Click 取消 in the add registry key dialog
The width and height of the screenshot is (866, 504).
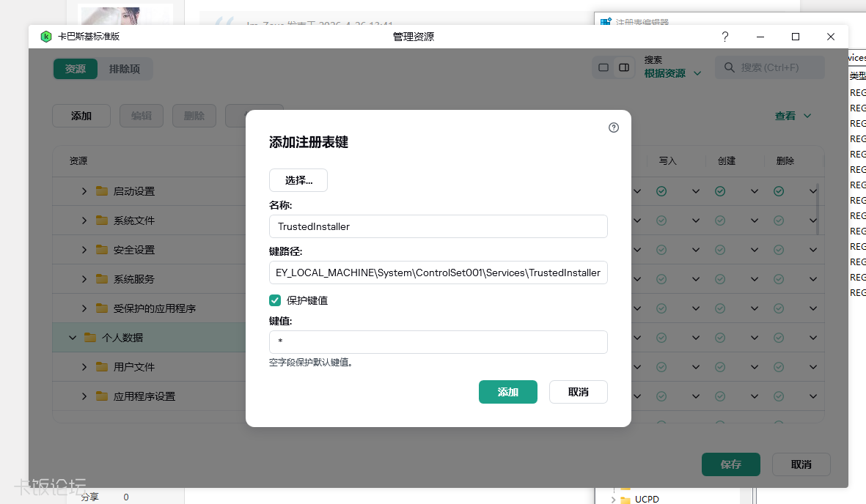tap(579, 392)
